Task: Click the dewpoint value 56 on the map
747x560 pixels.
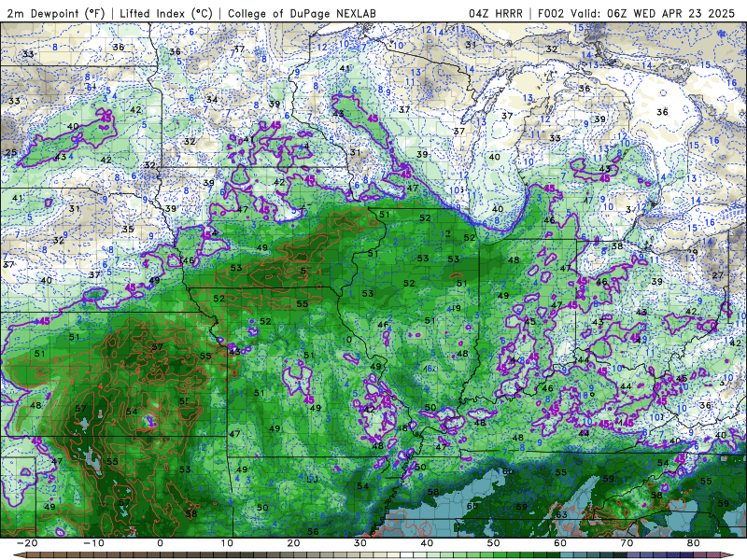Action: (x=313, y=531)
